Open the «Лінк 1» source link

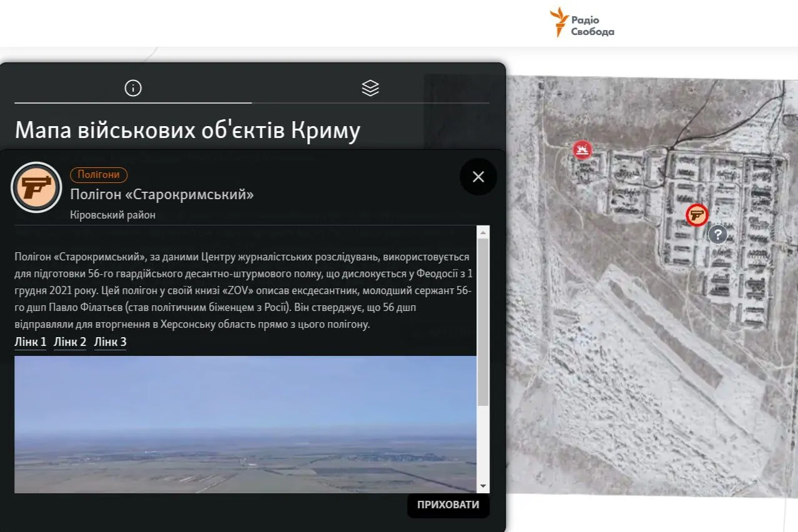coord(31,342)
